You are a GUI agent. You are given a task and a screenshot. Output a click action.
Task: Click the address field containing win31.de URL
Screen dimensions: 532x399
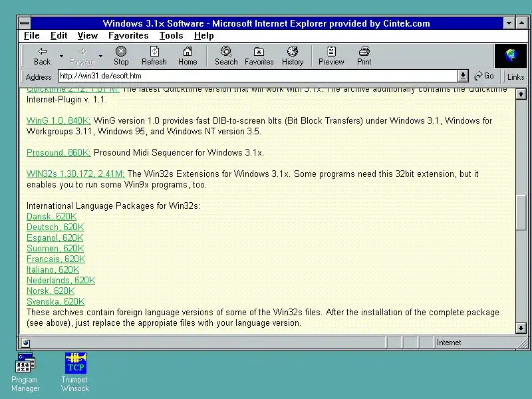tap(258, 76)
